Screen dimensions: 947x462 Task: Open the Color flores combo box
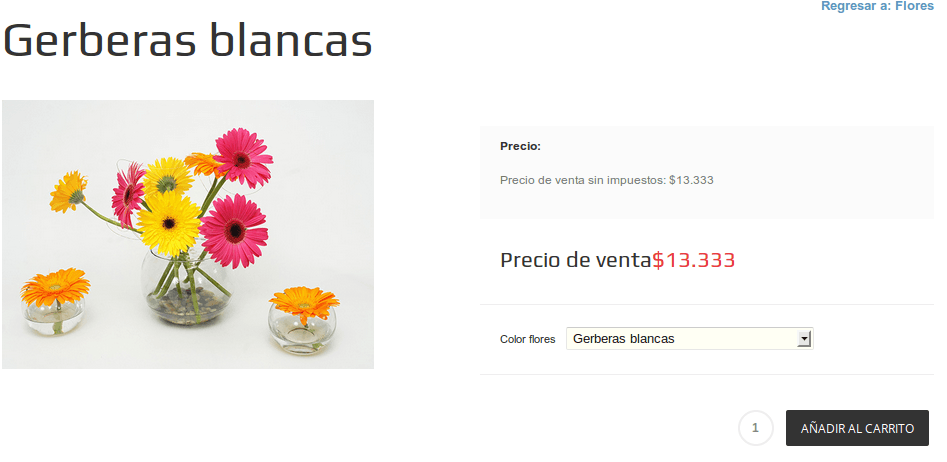coord(689,339)
